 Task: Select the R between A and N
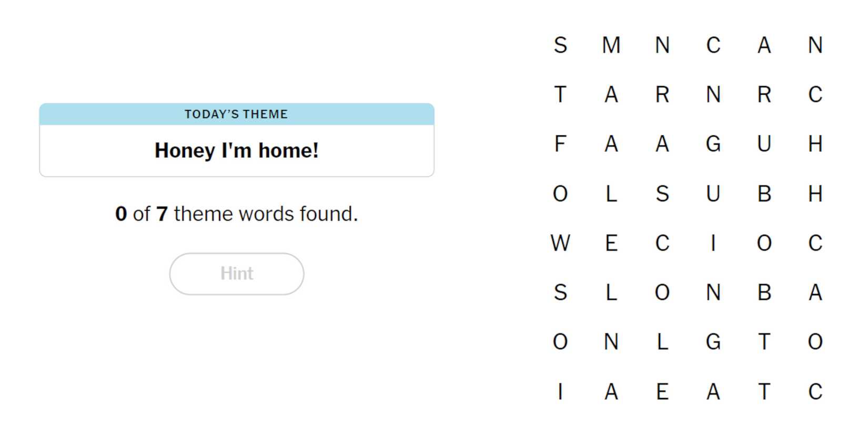pos(662,95)
